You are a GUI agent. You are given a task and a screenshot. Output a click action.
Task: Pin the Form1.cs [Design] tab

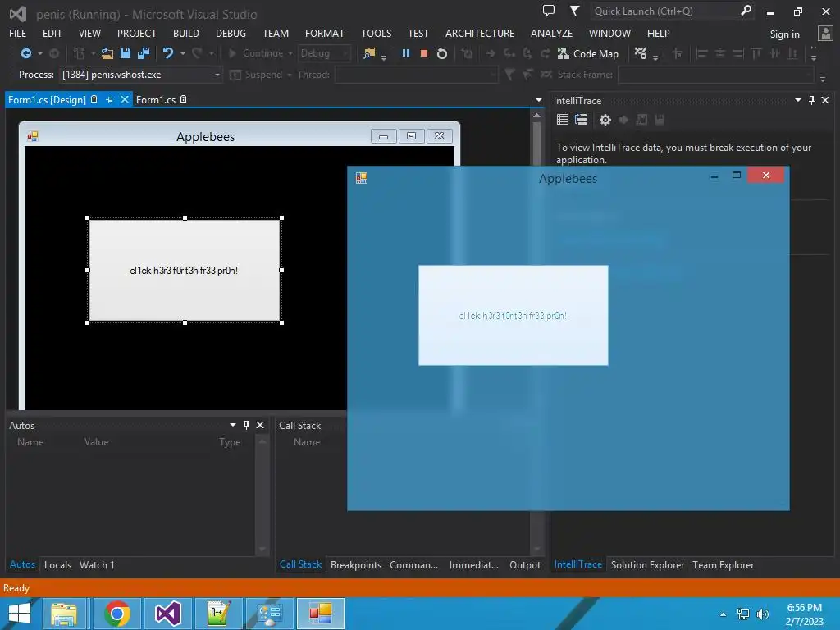coord(109,99)
